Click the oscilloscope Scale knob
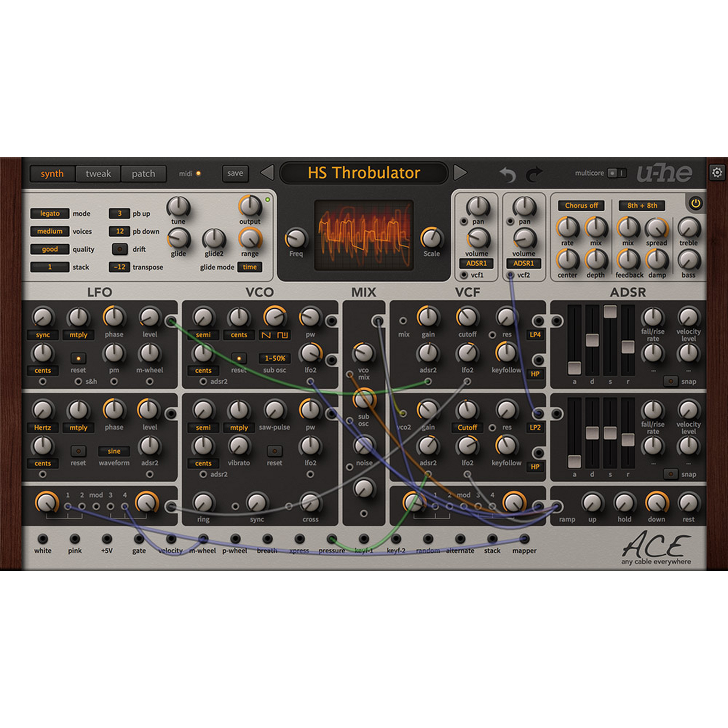Viewport: 728px width, 728px height. (431, 238)
